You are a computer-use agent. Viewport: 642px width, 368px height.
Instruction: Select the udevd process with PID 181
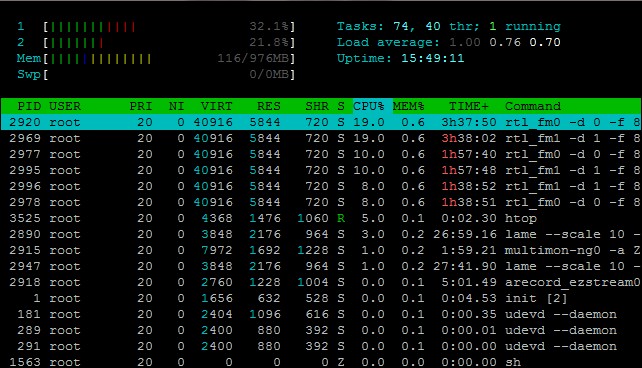point(321,314)
